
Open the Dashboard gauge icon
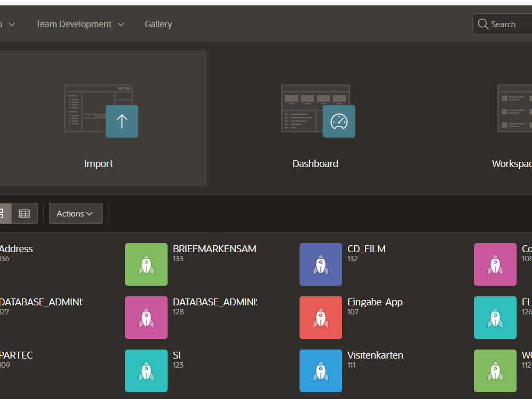[x=339, y=121]
